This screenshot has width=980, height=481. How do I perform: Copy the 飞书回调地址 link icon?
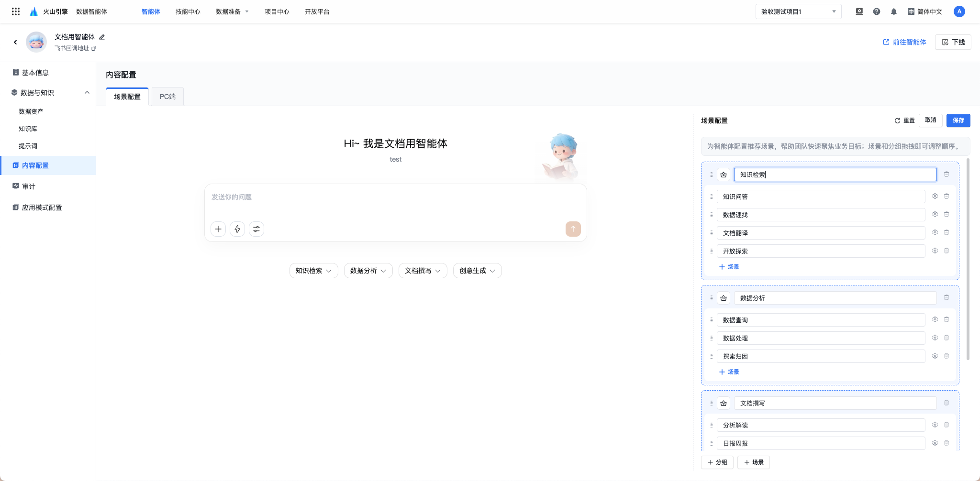[94, 48]
